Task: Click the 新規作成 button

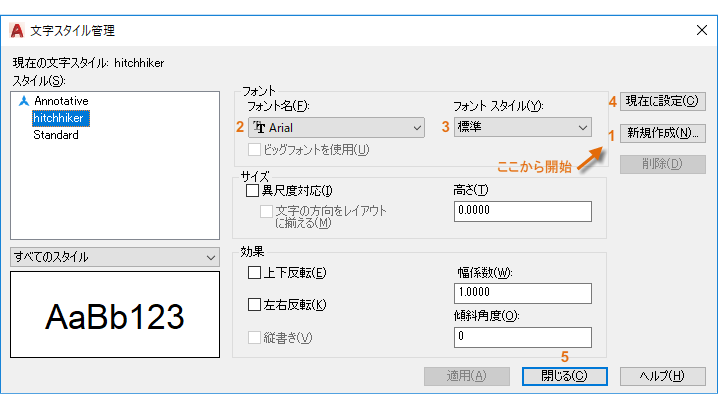Action: pos(663,132)
